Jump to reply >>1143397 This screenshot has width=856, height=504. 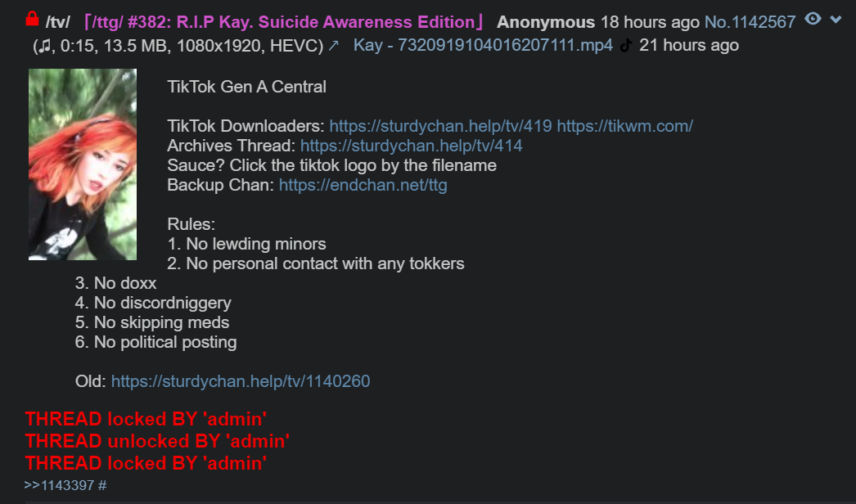[x=59, y=485]
